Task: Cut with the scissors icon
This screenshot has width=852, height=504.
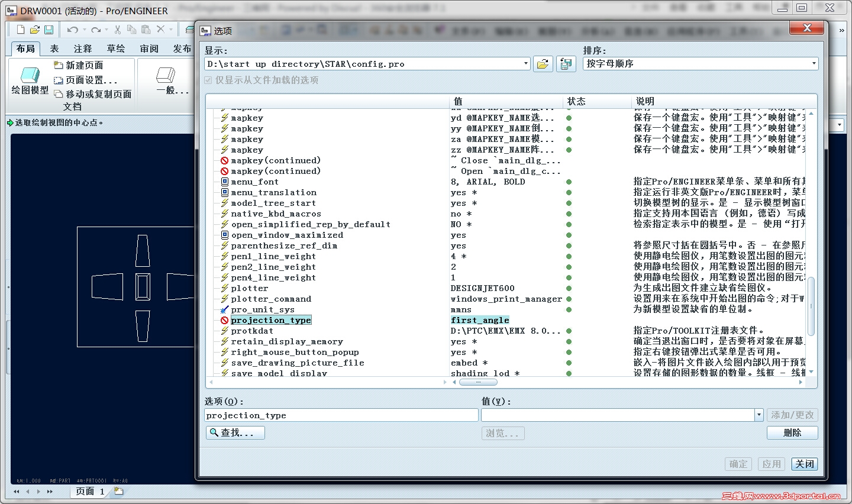Action: coord(117,28)
